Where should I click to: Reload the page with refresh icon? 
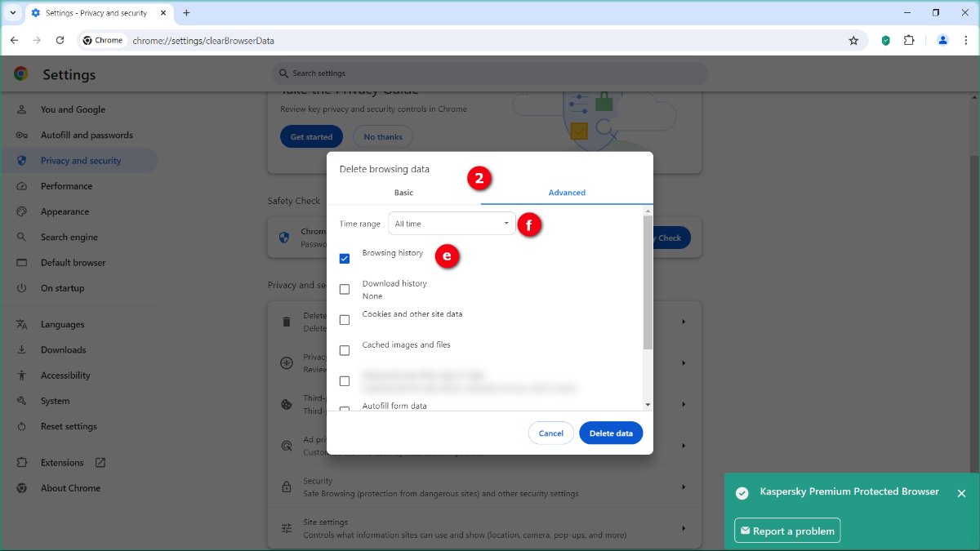click(60, 40)
